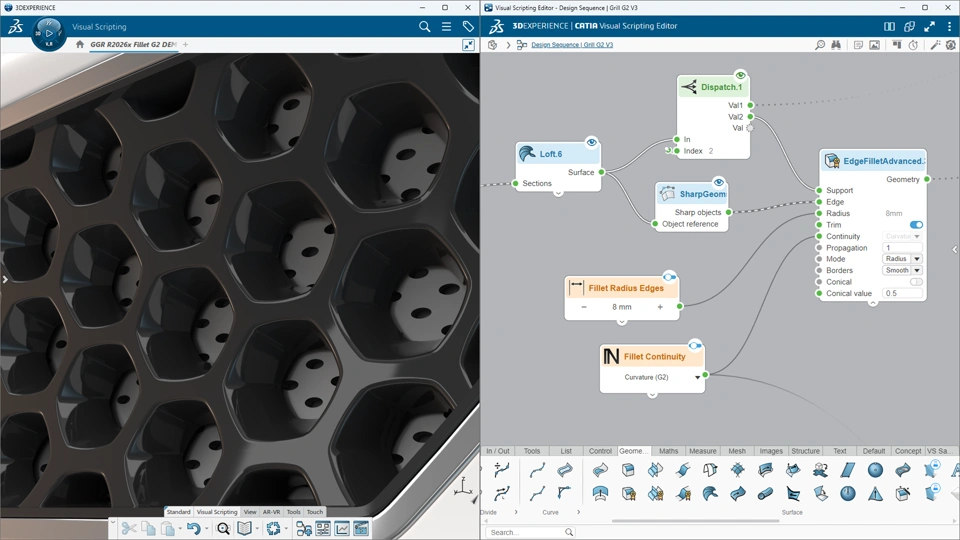The image size is (960, 540).
Task: Switch to the Mesh palette tab
Action: [737, 451]
